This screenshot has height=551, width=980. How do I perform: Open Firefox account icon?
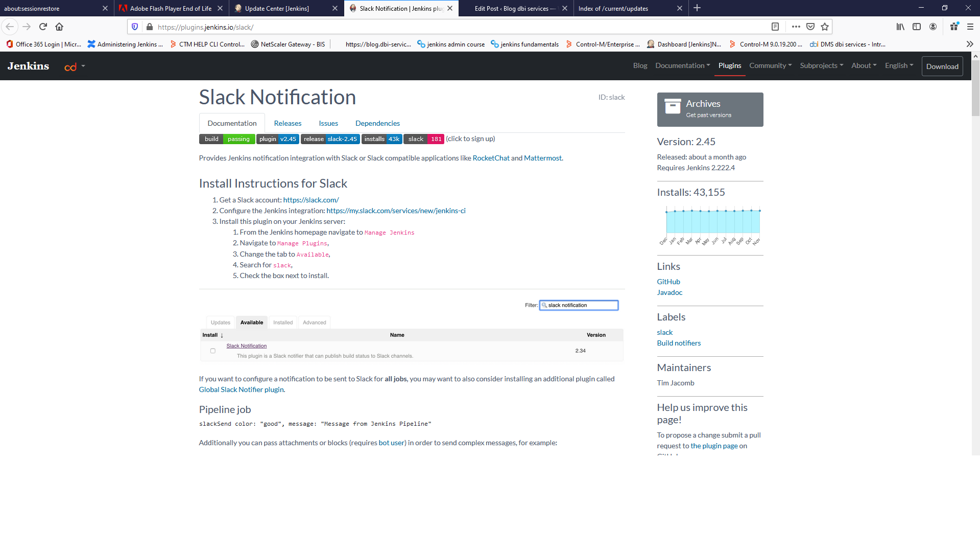coord(933,27)
